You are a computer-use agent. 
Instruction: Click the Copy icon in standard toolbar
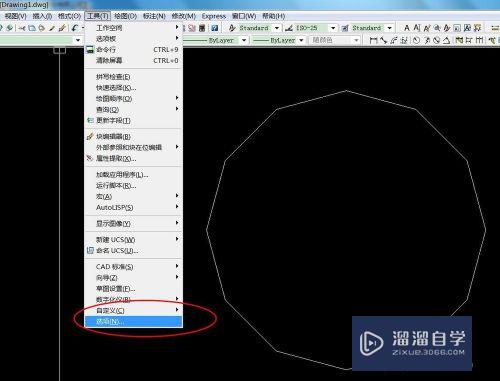32,28
